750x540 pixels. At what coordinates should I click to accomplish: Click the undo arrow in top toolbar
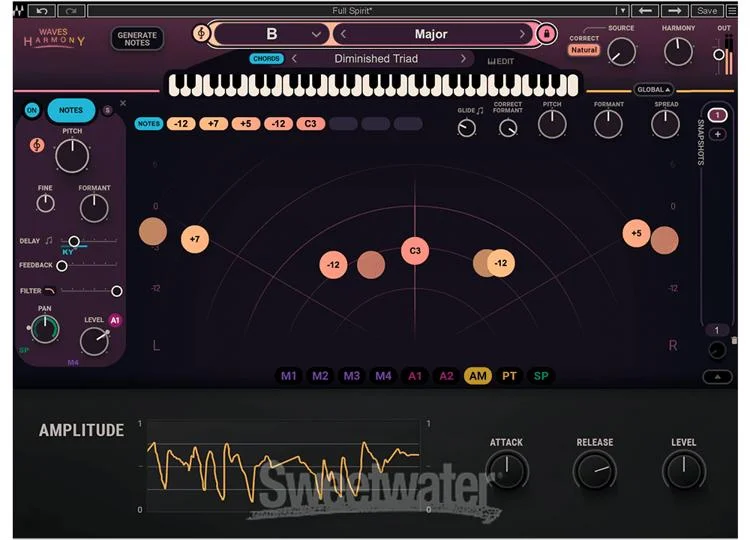pyautogui.click(x=42, y=11)
